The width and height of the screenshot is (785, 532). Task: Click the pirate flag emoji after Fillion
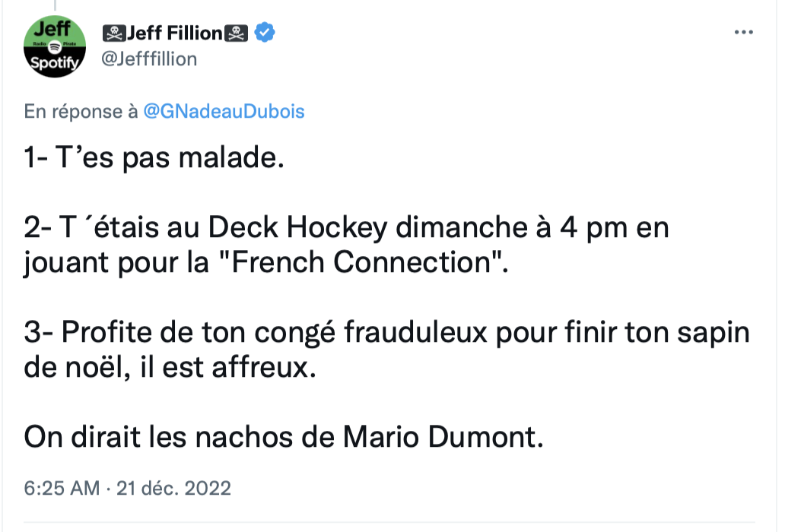click(236, 33)
